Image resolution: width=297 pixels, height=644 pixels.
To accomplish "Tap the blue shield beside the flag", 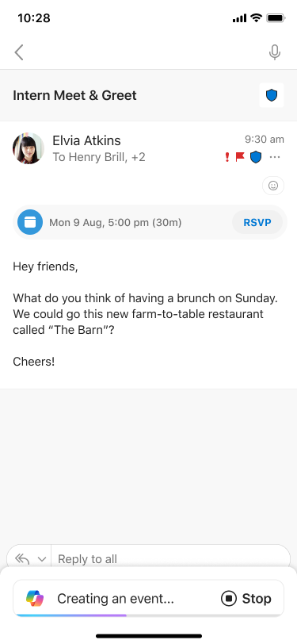I will [256, 157].
